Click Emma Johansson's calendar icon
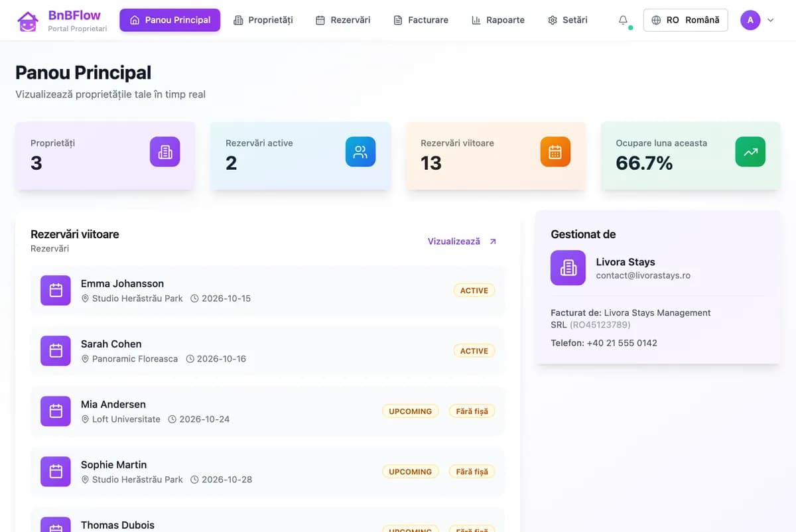 [56, 291]
